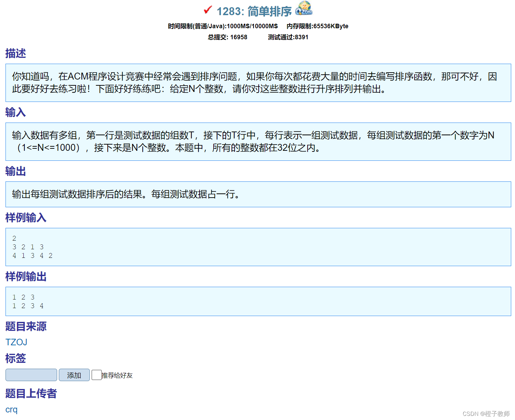
Task: Click the 测试通过 8391 statistic
Action: click(x=288, y=37)
